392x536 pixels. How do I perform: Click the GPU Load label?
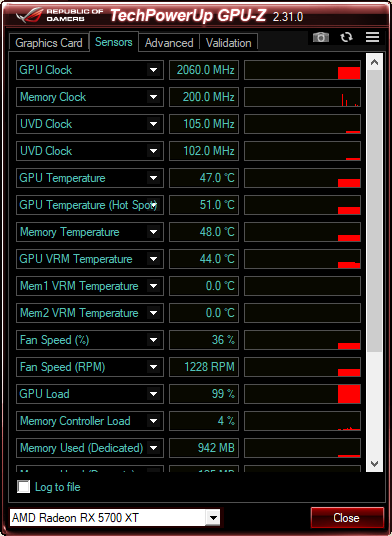(x=44, y=394)
